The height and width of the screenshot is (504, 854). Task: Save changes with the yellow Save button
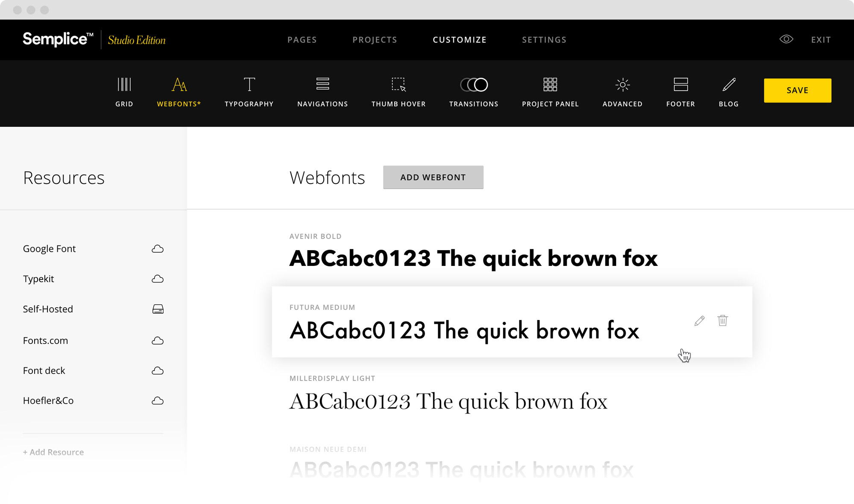pyautogui.click(x=798, y=90)
